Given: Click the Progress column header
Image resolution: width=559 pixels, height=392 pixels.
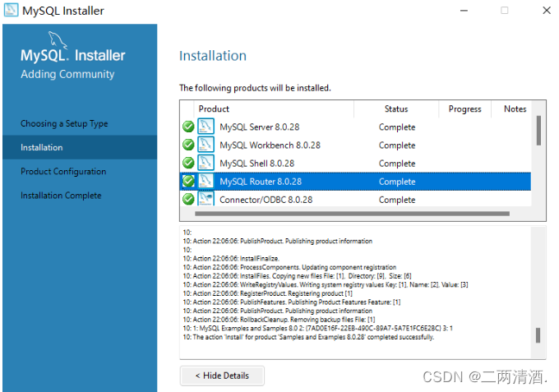Looking at the screenshot, I should (465, 109).
